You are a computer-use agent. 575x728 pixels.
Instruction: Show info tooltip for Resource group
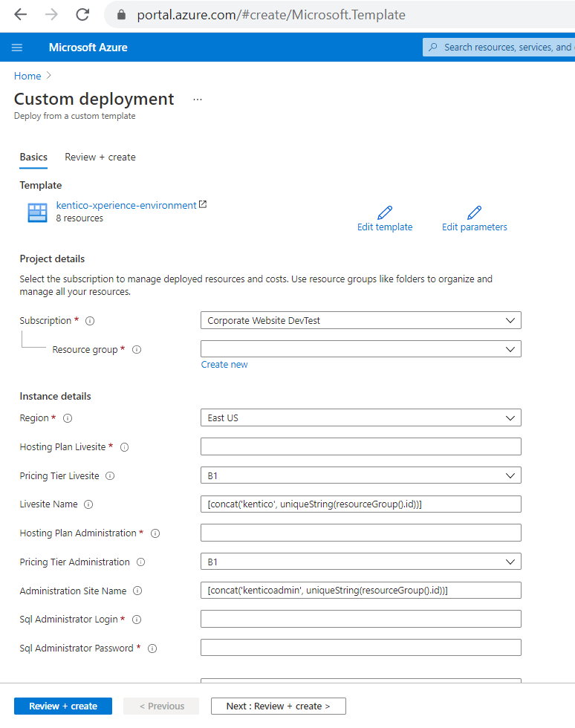coord(137,350)
